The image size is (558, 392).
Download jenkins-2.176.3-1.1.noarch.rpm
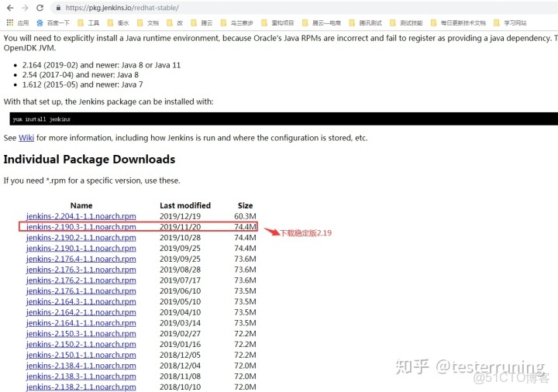point(81,270)
